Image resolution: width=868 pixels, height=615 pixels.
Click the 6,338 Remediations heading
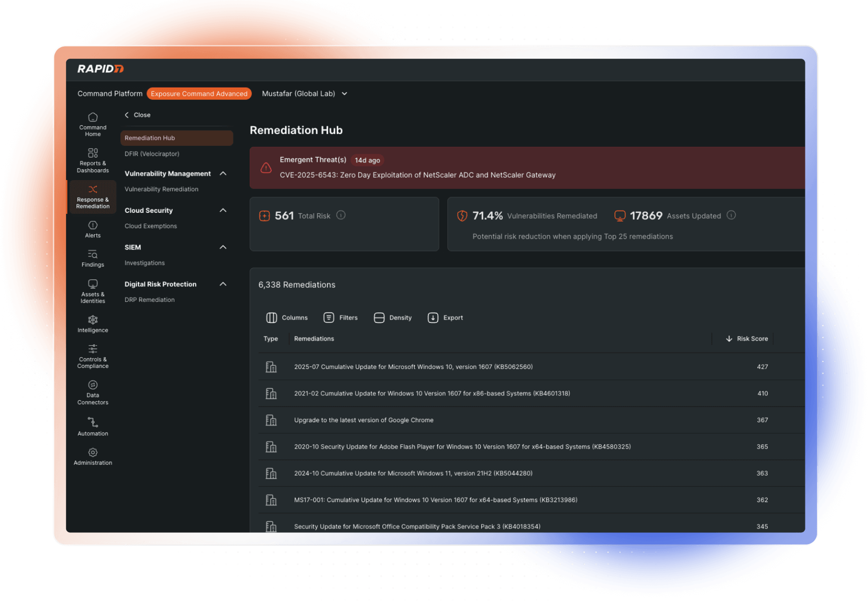(x=297, y=285)
